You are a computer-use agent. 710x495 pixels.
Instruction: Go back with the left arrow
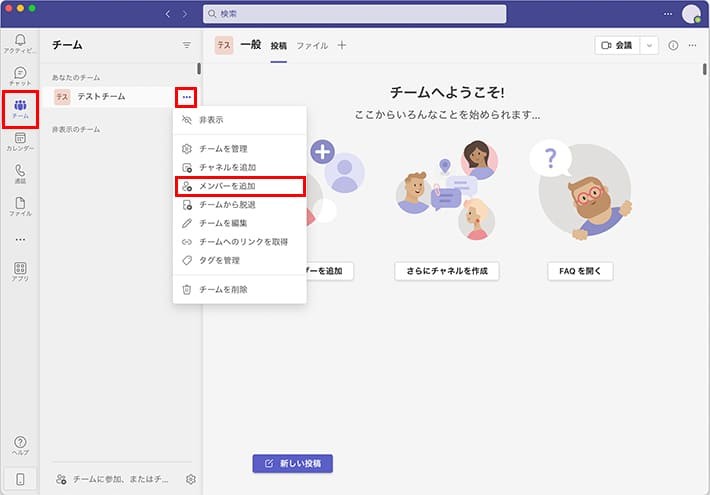pyautogui.click(x=168, y=14)
